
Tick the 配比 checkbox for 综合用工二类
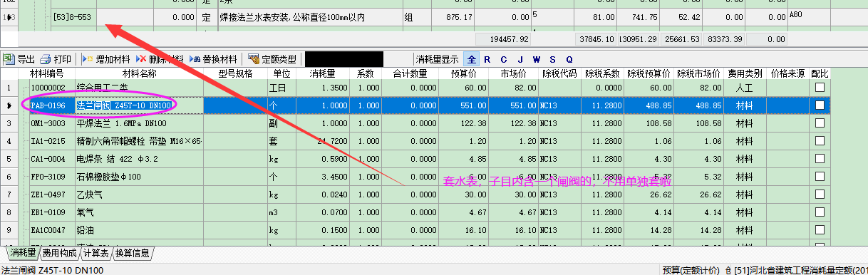pos(820,87)
